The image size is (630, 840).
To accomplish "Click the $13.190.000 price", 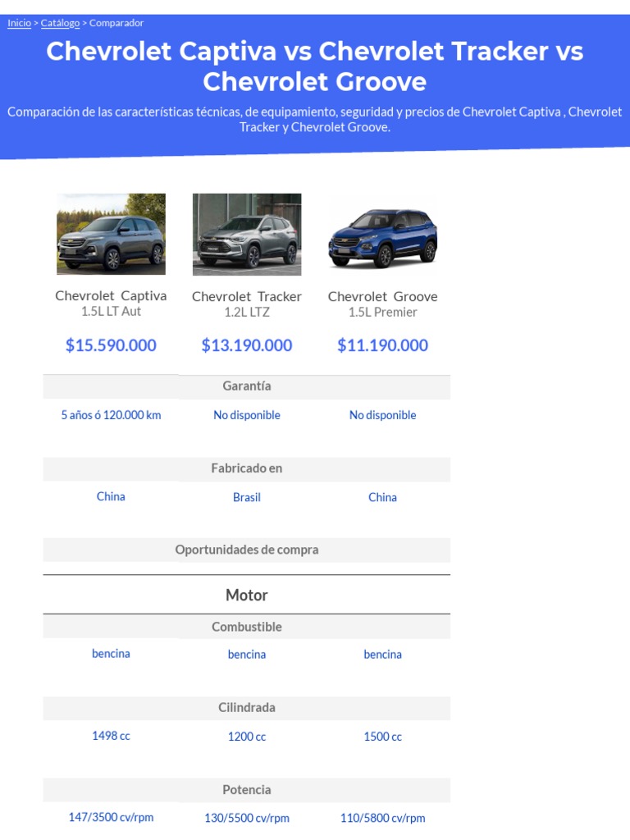I will tap(247, 345).
